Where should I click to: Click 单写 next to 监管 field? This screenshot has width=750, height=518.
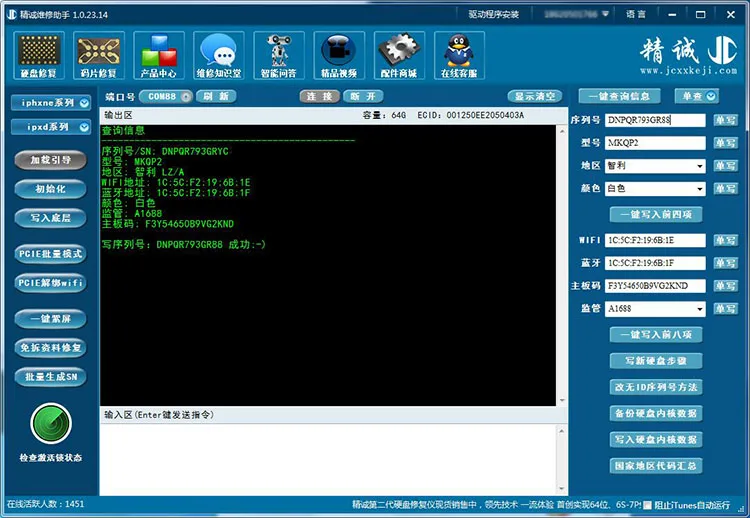[726, 309]
